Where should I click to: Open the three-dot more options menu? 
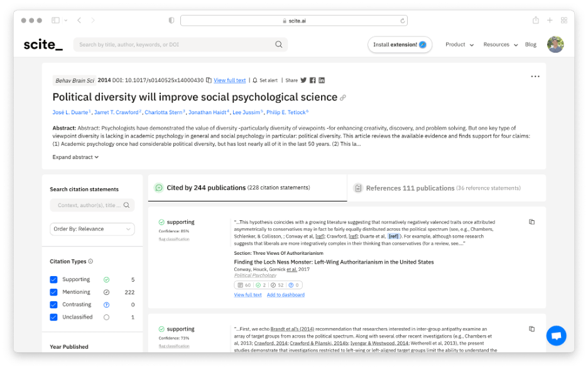(535, 77)
